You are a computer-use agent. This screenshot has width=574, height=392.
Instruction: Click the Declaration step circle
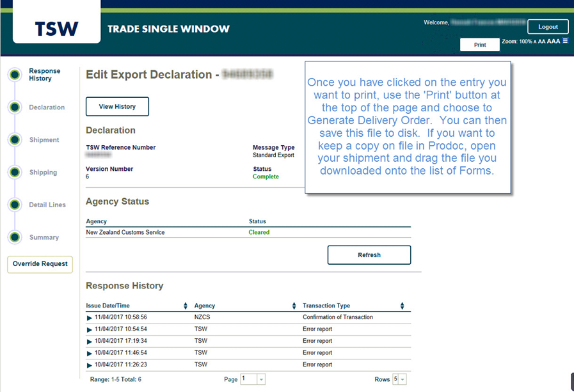tap(15, 107)
